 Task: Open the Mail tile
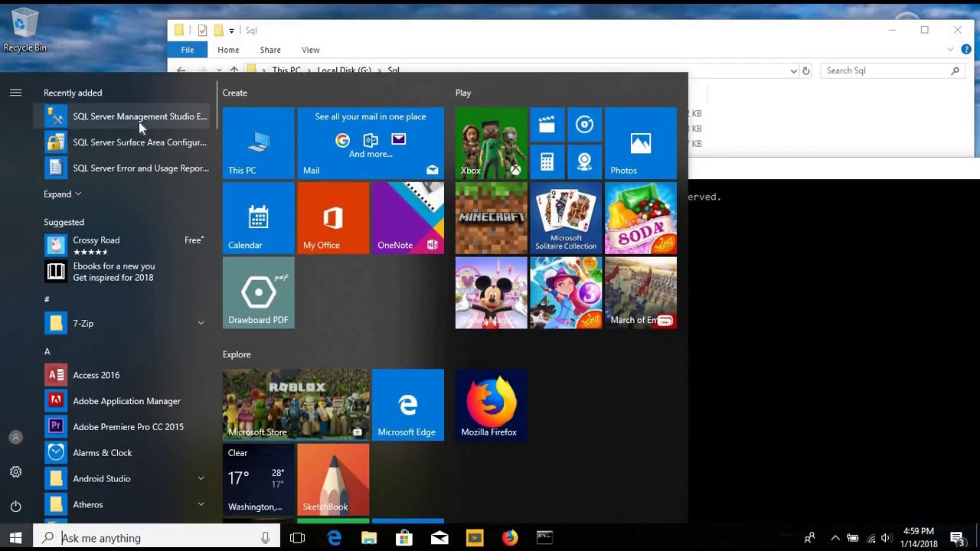[371, 143]
